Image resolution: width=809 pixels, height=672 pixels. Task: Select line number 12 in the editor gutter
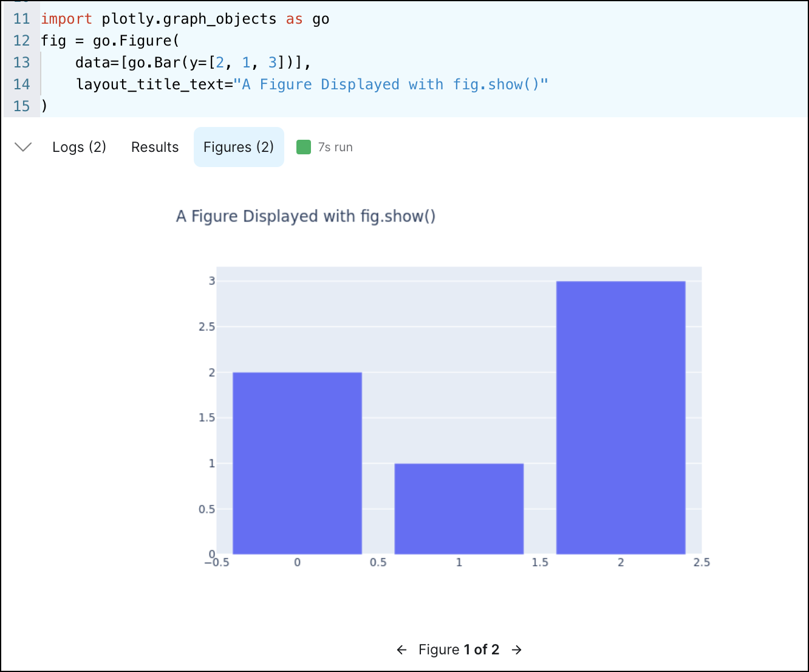pyautogui.click(x=21, y=40)
